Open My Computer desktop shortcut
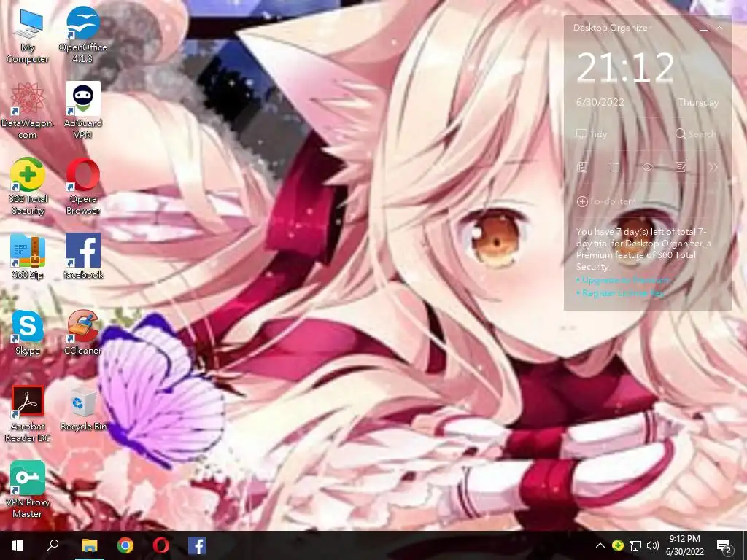The width and height of the screenshot is (747, 560). (x=28, y=34)
